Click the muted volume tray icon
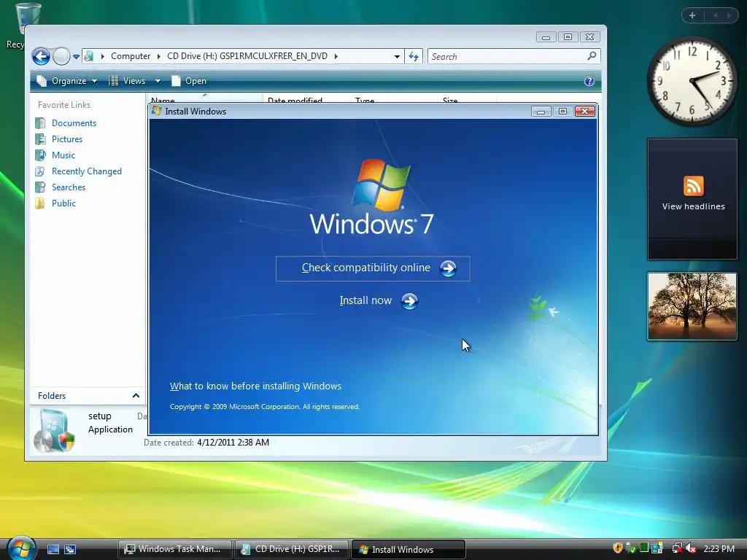 pyautogui.click(x=690, y=548)
